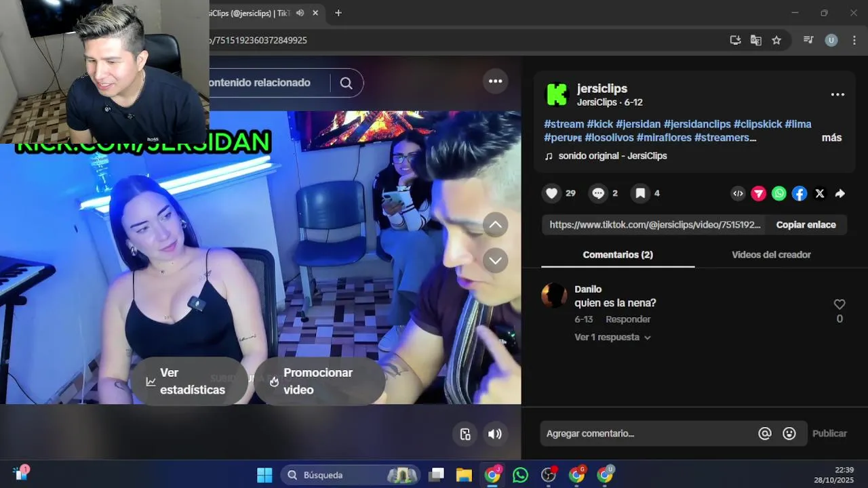Open more share options arrow

840,194
